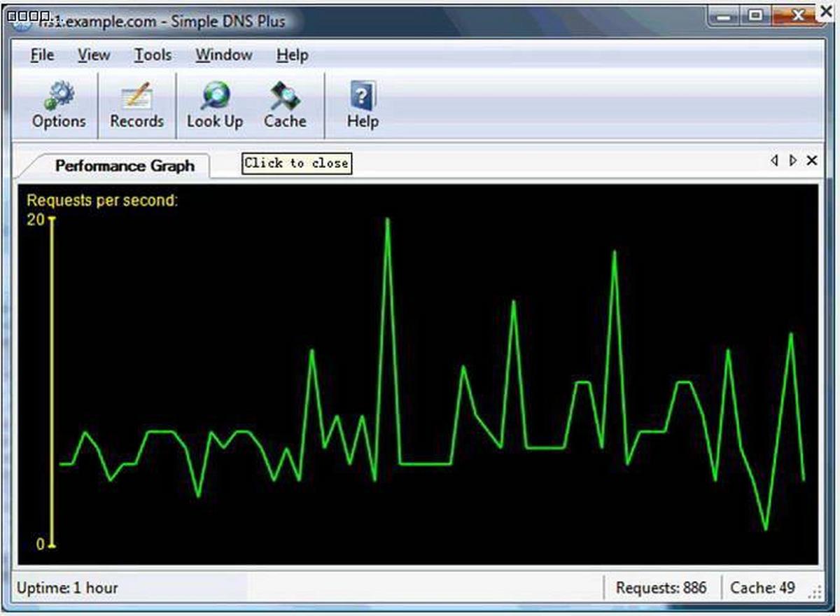Launch the Look Up tool
Screen dimensions: 840x616
(215, 105)
